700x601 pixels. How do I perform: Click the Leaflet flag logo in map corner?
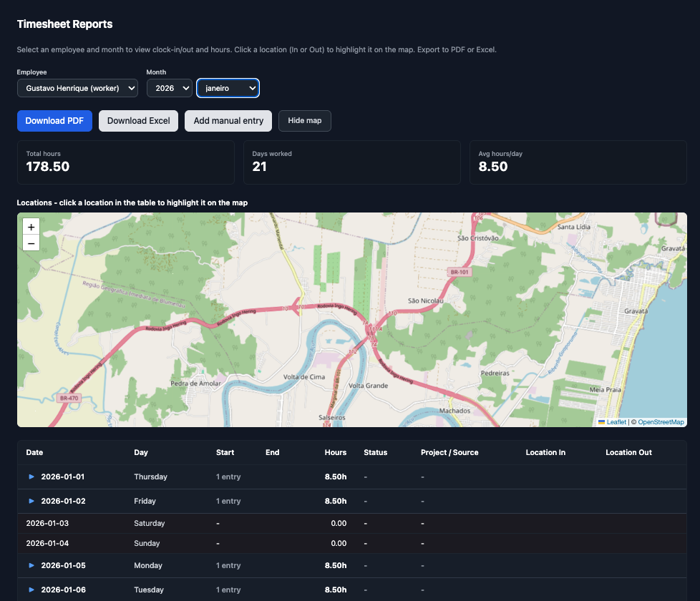click(601, 422)
